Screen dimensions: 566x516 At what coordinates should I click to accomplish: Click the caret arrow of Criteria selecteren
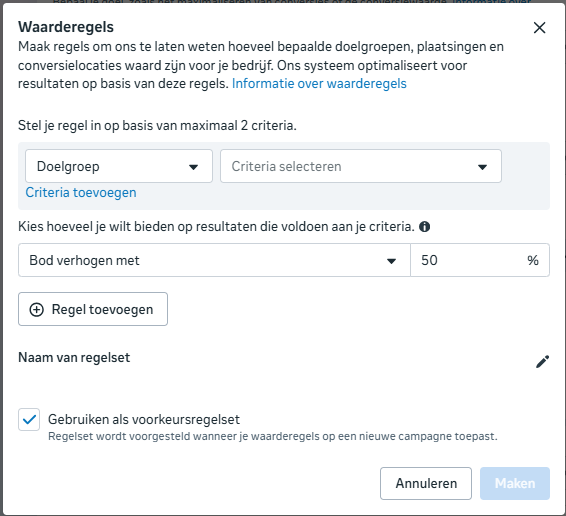(x=482, y=167)
